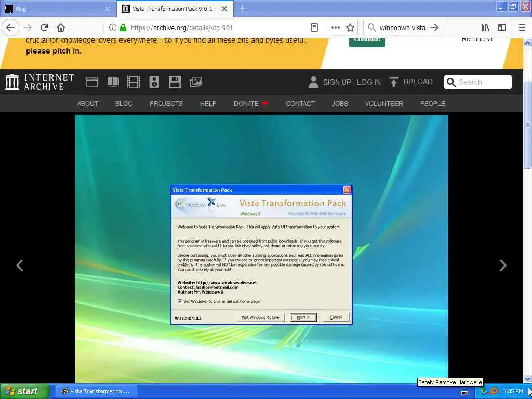
Task: Click LOG IN link
Action: (x=369, y=82)
